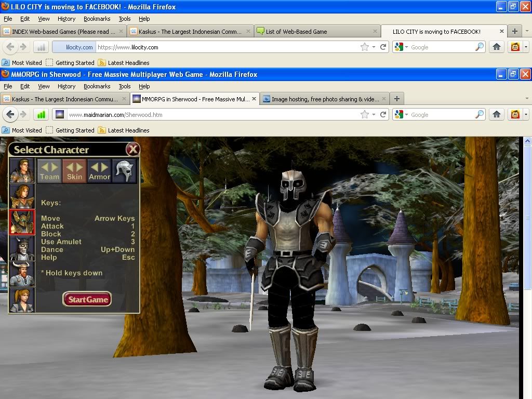Switch to INDEX Web-based Games tab
This screenshot has height=399, width=532.
pyautogui.click(x=63, y=32)
